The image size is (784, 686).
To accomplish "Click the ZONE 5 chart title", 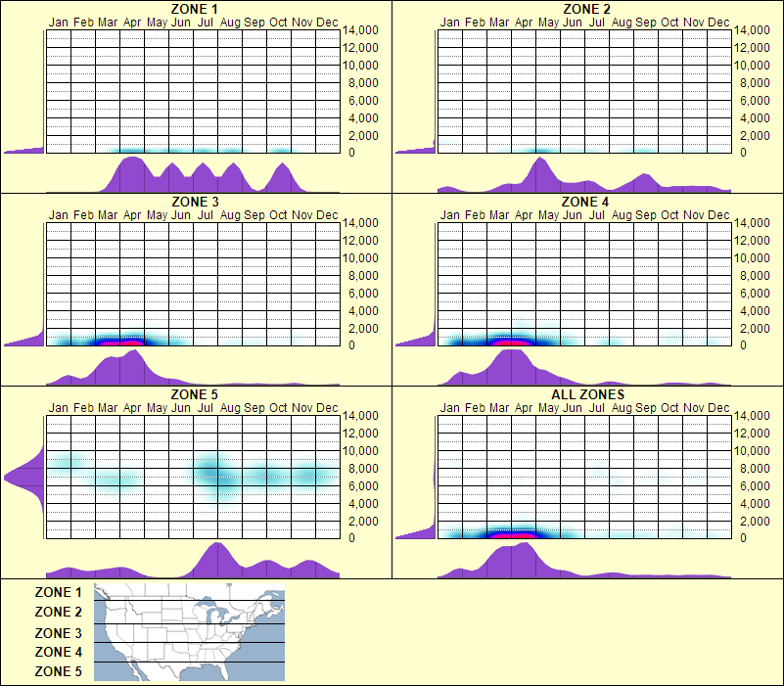I will point(194,394).
